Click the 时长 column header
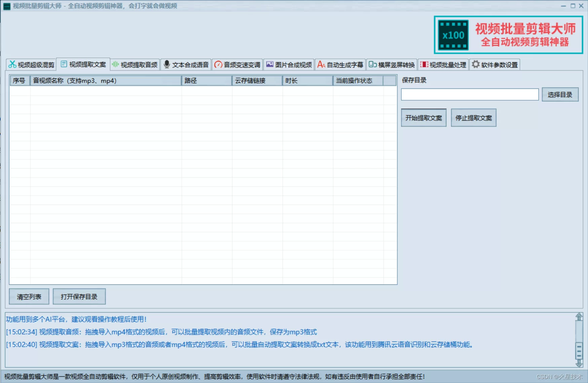Screen dimensions: 588x383 point(307,81)
